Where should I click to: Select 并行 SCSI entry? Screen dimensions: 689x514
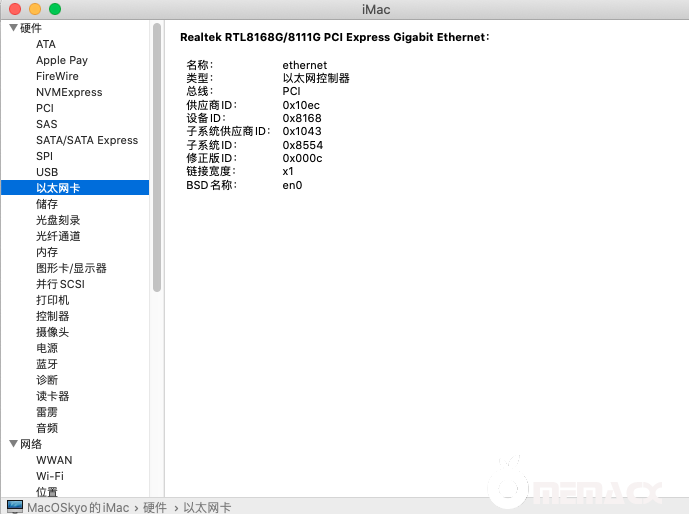(x=60, y=284)
